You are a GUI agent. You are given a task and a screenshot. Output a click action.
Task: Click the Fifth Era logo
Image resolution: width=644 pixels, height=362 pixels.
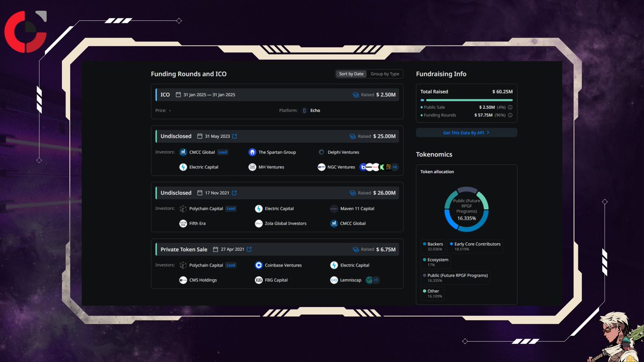coord(183,223)
